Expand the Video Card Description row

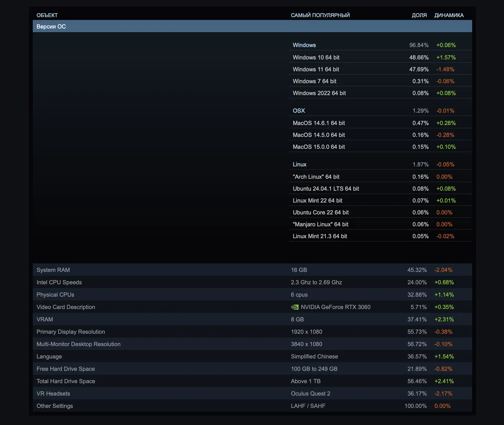click(252, 307)
